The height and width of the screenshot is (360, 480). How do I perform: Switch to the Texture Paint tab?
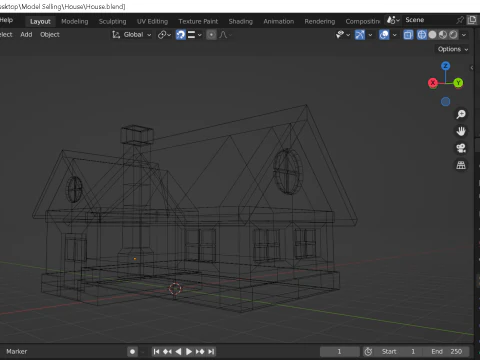(x=198, y=21)
